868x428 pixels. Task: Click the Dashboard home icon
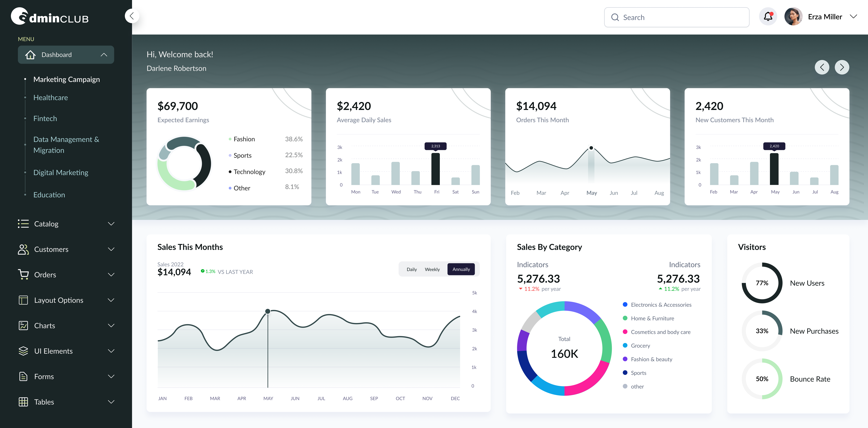[30, 55]
